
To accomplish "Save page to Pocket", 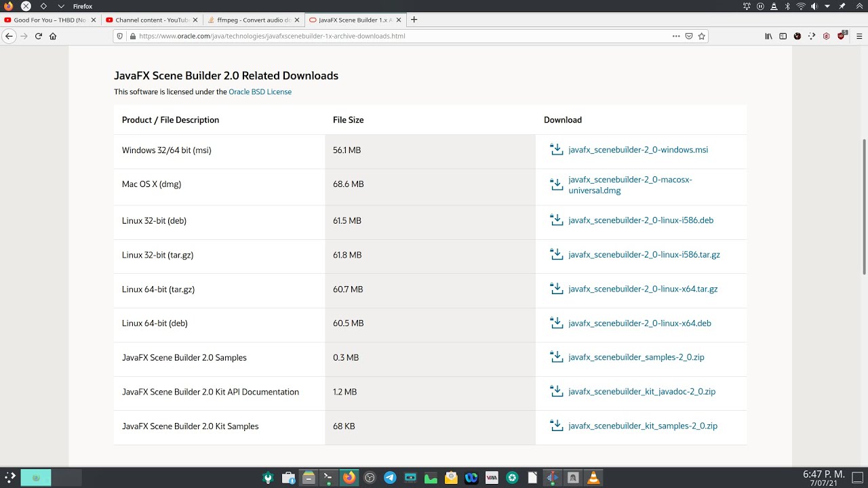I will click(x=689, y=36).
